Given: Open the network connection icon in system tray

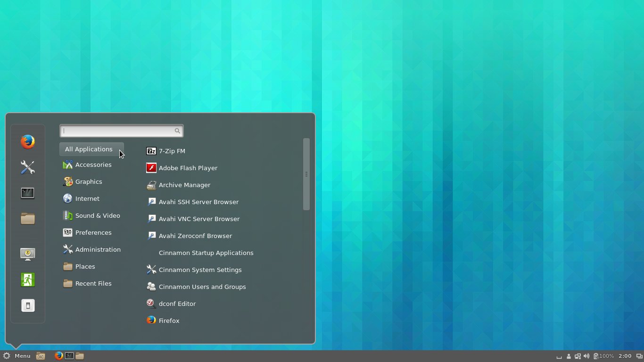Looking at the screenshot, I should tap(578, 356).
